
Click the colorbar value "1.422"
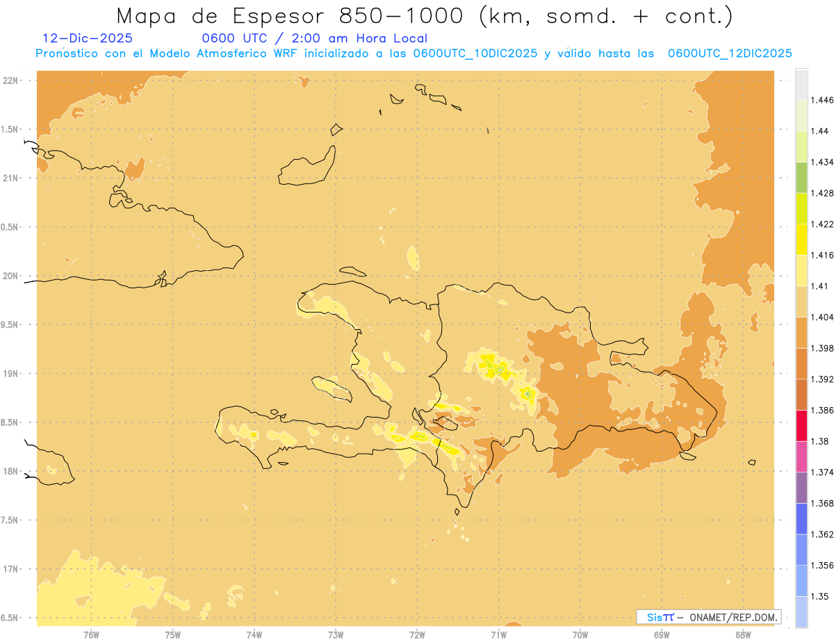click(822, 224)
